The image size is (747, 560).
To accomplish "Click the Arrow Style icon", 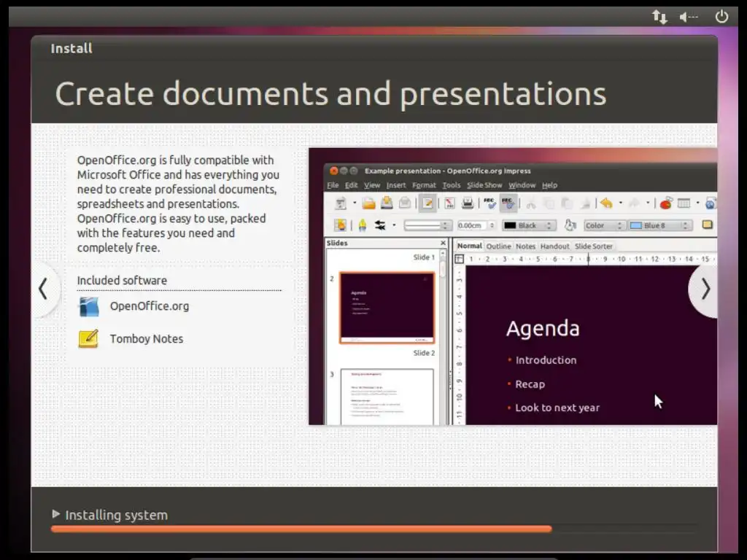I will (x=380, y=225).
